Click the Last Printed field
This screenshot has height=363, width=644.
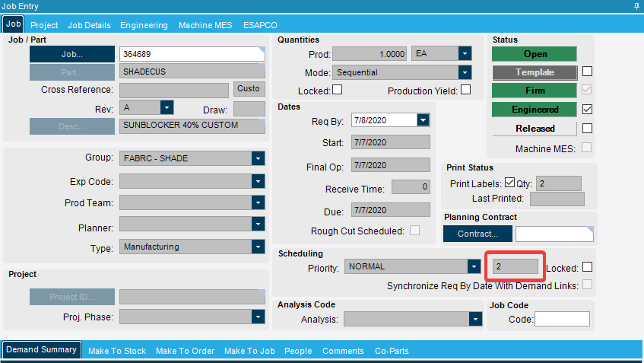tap(557, 199)
